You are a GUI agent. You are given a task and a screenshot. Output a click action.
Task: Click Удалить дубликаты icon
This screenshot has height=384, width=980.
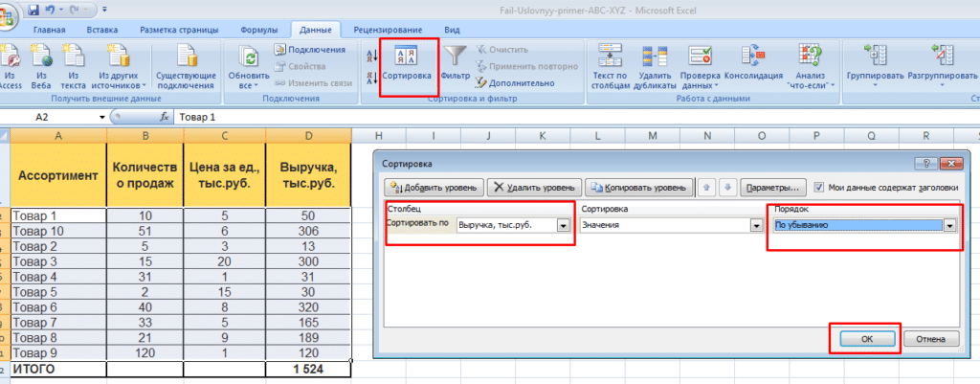pyautogui.click(x=656, y=56)
